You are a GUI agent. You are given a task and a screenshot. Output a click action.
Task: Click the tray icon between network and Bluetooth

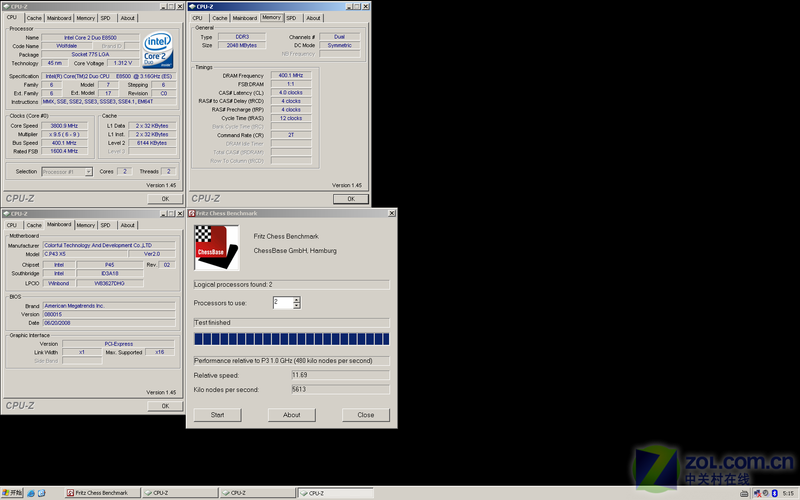point(766,493)
